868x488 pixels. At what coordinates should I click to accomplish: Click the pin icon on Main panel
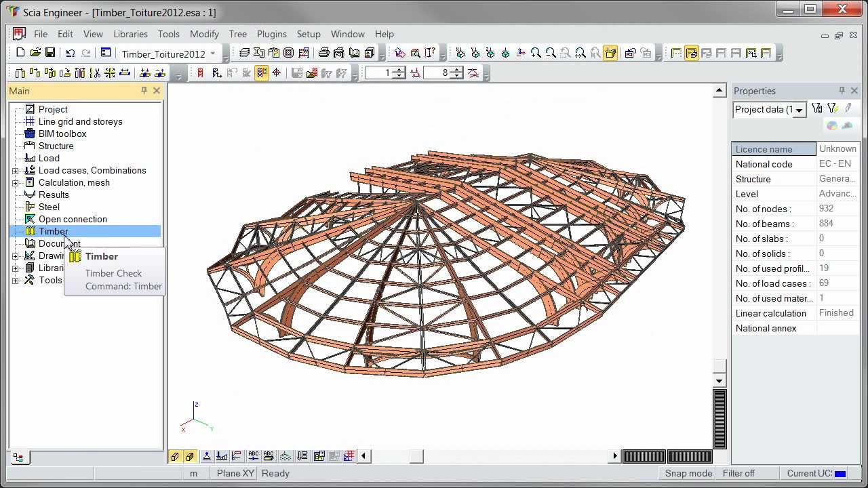pos(144,90)
